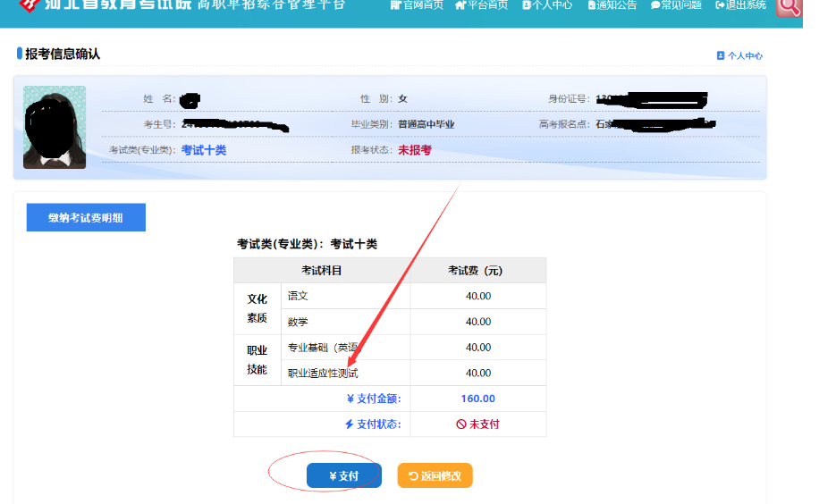The width and height of the screenshot is (819, 504).
Task: Click the red 未报考 status text
Action: coord(415,150)
